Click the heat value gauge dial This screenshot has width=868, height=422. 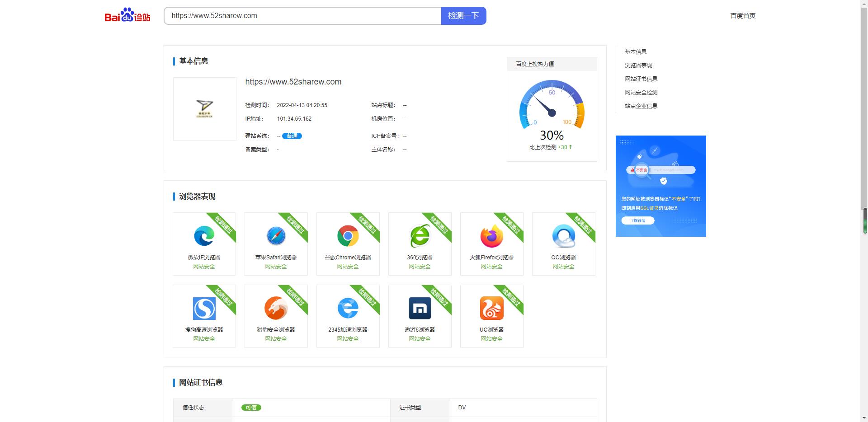pyautogui.click(x=552, y=105)
